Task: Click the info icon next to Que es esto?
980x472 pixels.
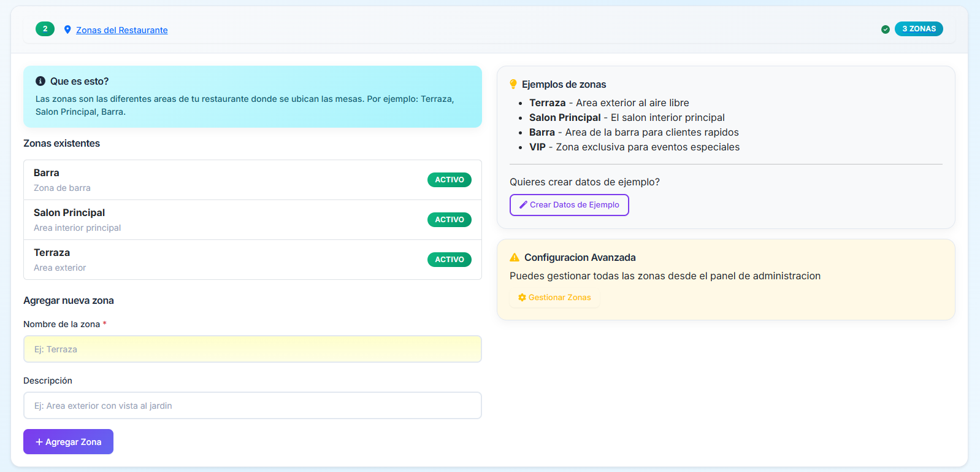Action: 40,81
